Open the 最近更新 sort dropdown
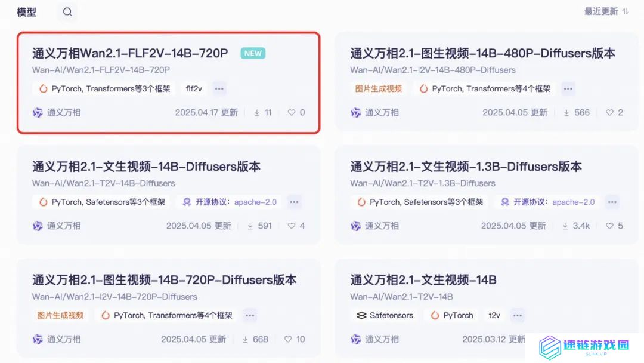The image size is (644, 363). (x=606, y=11)
